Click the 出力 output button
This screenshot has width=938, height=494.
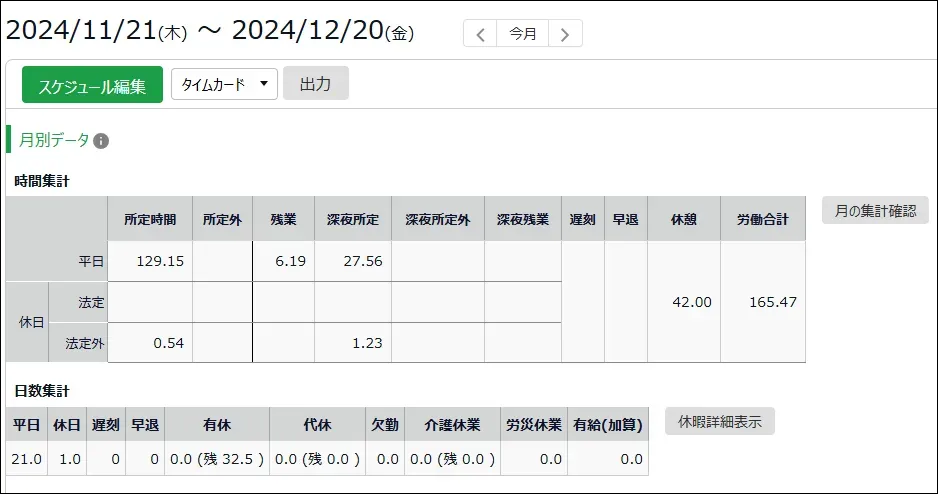(316, 83)
